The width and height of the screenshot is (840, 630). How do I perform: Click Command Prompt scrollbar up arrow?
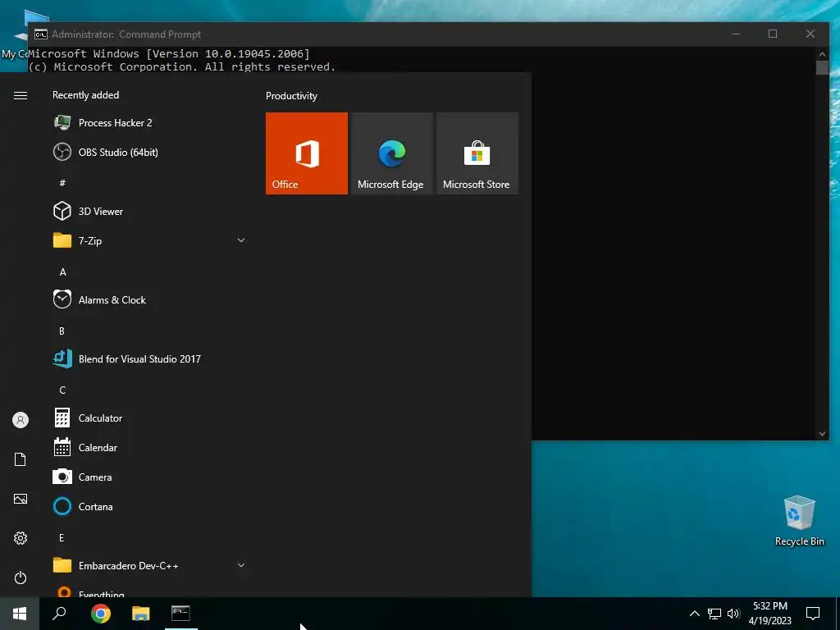(x=822, y=53)
